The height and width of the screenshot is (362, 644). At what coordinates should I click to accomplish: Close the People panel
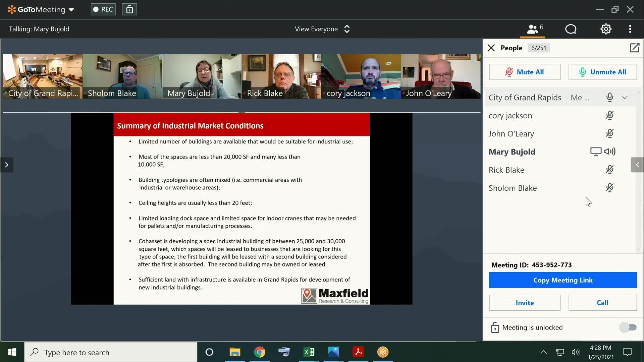(x=491, y=48)
